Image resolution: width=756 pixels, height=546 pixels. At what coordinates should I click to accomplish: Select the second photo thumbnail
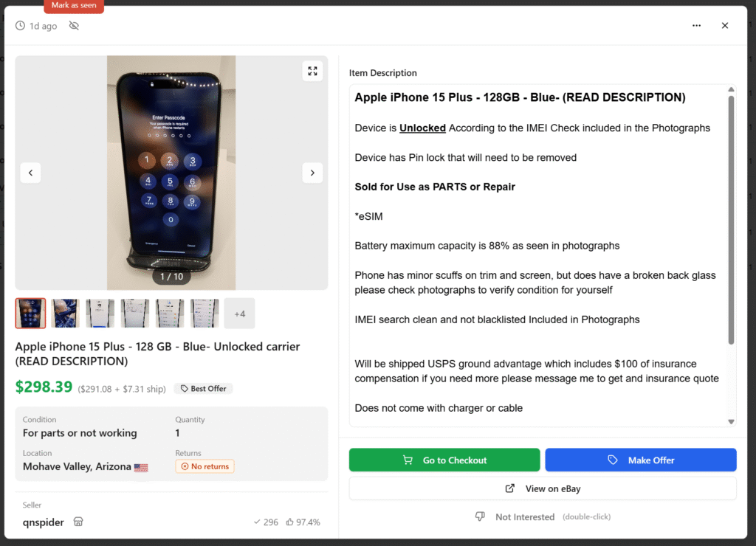tap(65, 314)
